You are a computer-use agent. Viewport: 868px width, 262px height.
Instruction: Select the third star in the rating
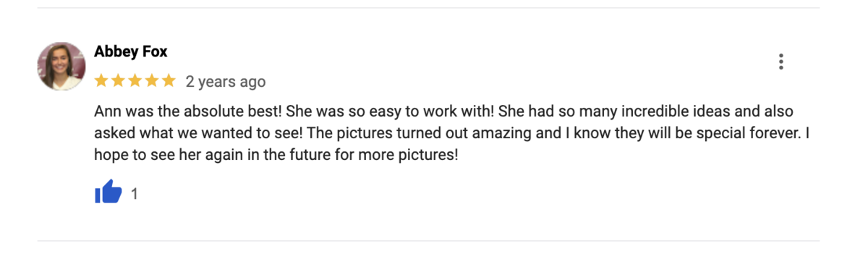[135, 81]
